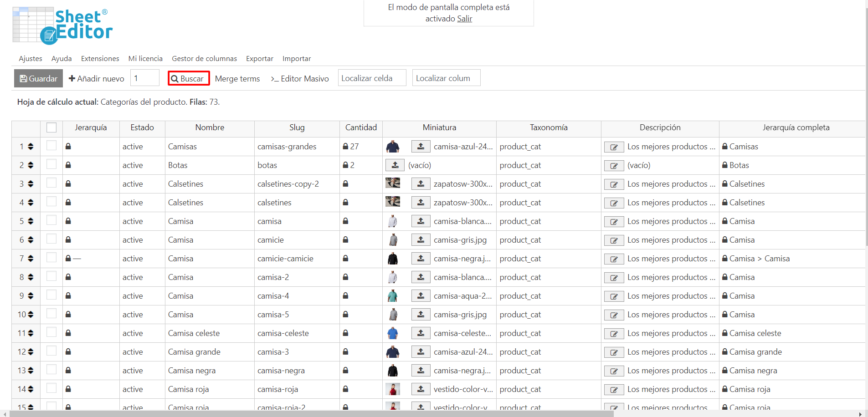868x417 pixels.
Task: Open the Gestor de columnas menu
Action: click(204, 59)
